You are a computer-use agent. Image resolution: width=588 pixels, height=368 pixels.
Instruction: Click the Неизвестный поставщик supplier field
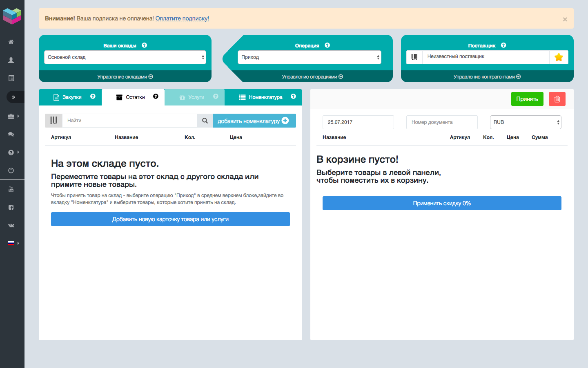pos(486,57)
